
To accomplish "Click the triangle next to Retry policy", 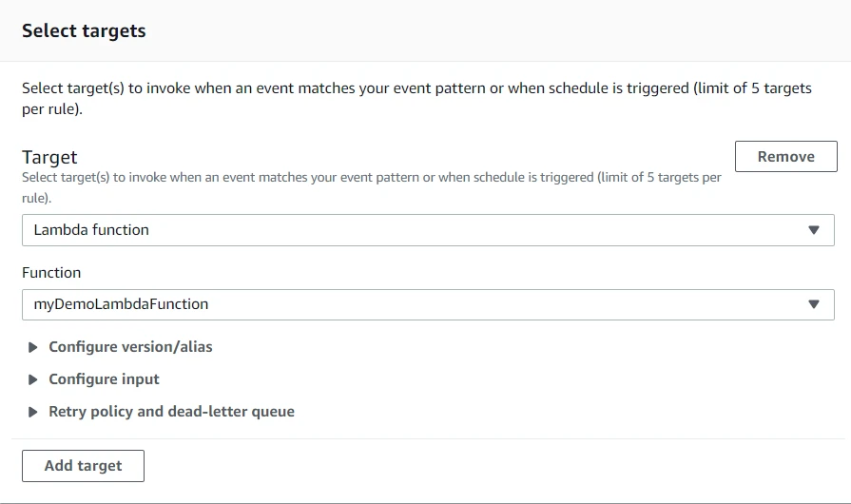I will (33, 412).
